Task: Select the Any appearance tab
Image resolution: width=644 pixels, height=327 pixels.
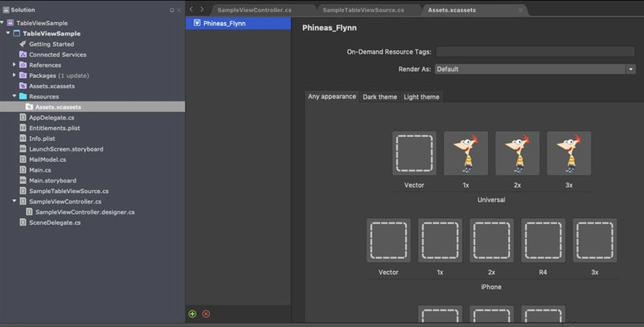Action: pyautogui.click(x=332, y=96)
